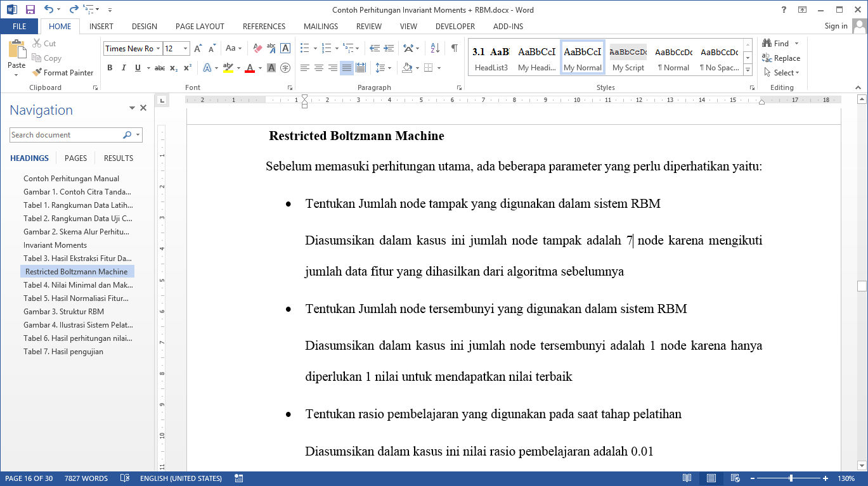Click the Sort A-Z icon
This screenshot has height=486, width=868.
click(435, 48)
